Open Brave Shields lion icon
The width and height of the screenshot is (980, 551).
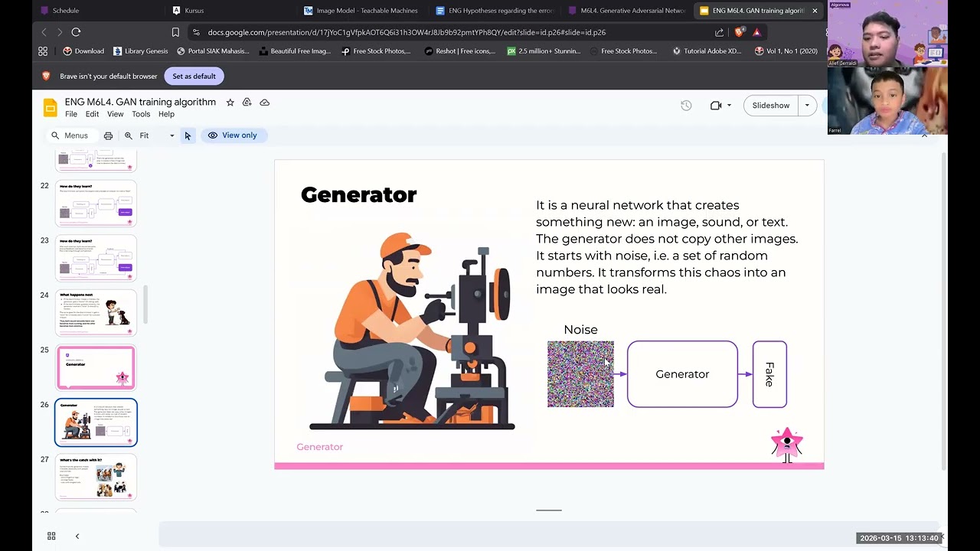tap(739, 32)
